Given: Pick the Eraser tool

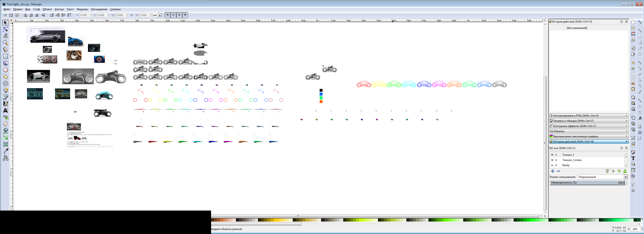Looking at the screenshot, I should pyautogui.click(x=5, y=124).
